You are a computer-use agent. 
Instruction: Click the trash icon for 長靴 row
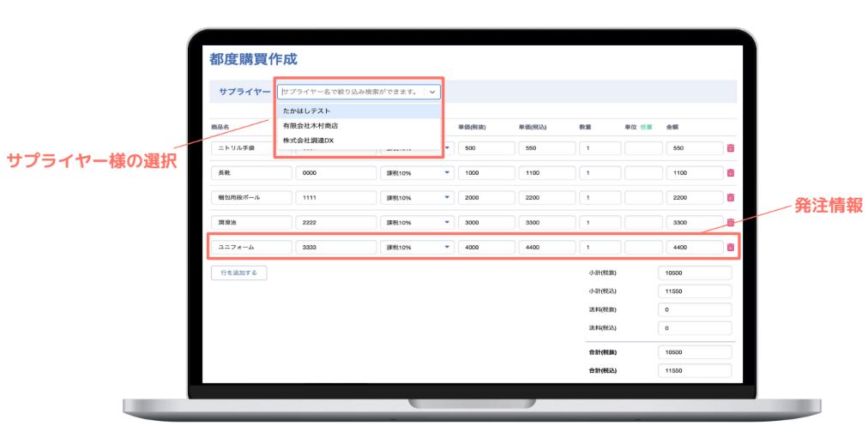pos(730,172)
